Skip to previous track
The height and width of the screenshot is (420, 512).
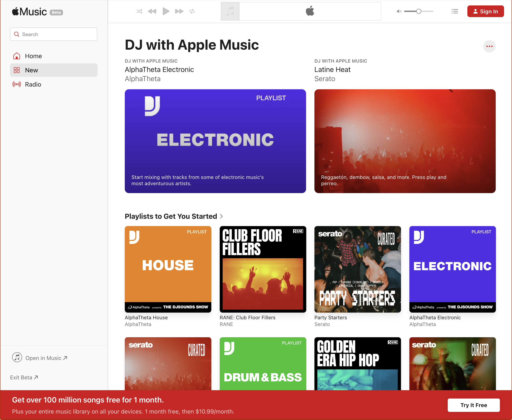point(152,11)
